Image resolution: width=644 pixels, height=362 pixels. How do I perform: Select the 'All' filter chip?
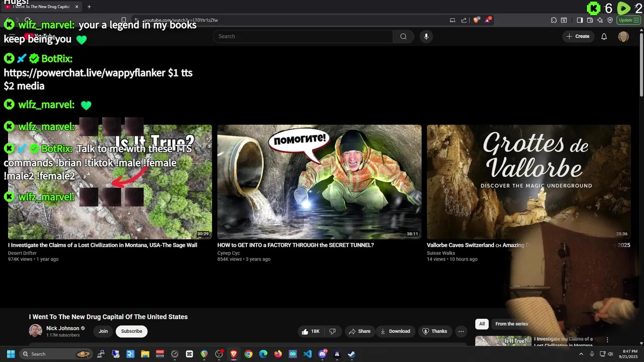[482, 324]
